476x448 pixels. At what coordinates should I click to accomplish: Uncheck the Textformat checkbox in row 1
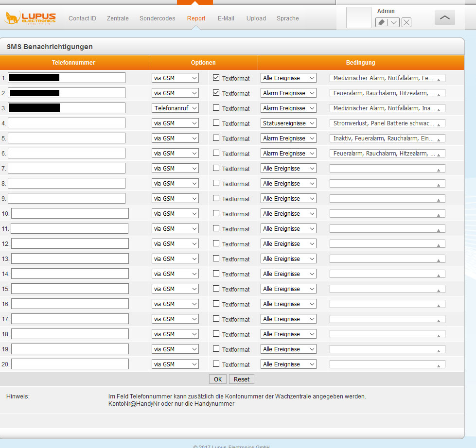tap(216, 78)
